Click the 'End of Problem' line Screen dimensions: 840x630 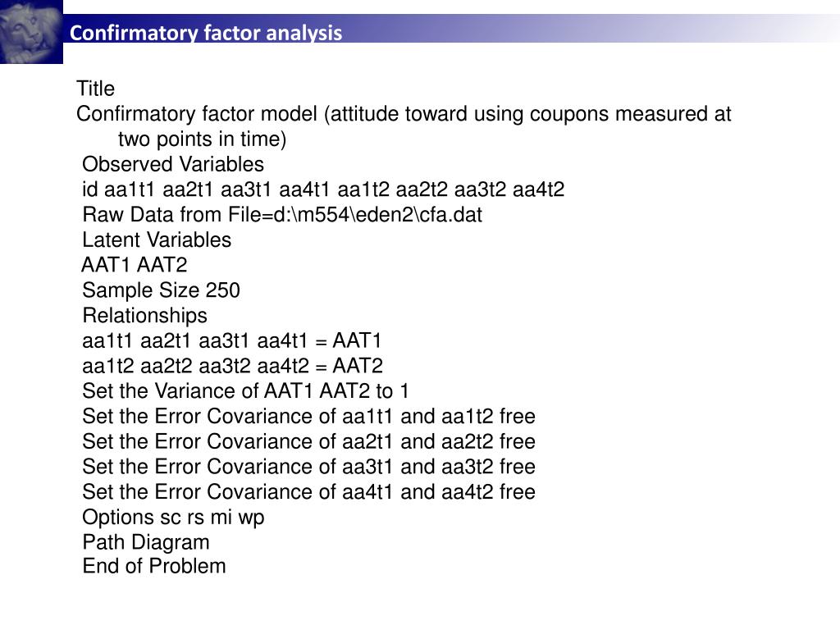(154, 566)
